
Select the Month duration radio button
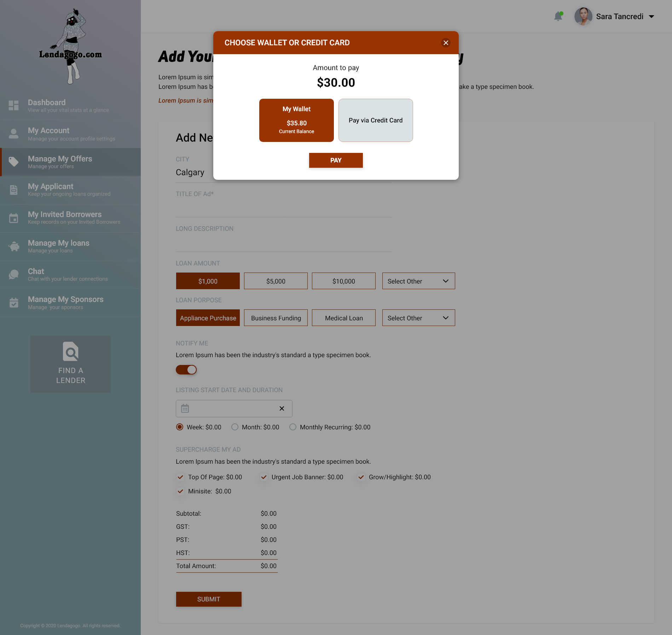pyautogui.click(x=235, y=427)
